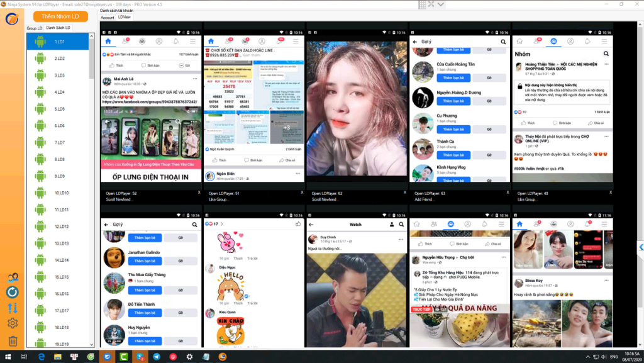Click the circular refresh icon in sidebar

pos(13,293)
